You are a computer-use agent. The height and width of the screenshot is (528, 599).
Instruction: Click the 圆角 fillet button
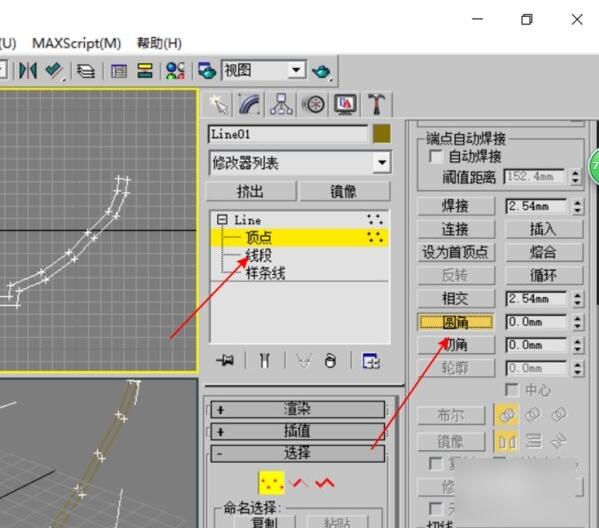tap(455, 322)
